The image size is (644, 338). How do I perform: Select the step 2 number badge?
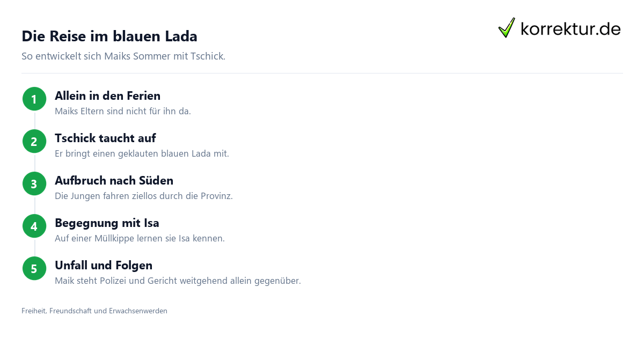pyautogui.click(x=34, y=141)
